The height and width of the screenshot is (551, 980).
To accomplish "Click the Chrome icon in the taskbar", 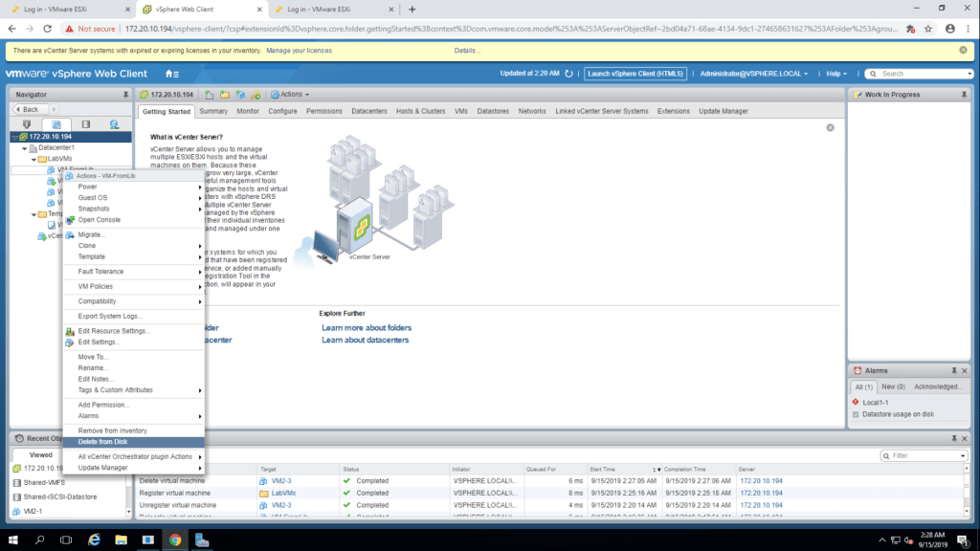I will point(174,540).
